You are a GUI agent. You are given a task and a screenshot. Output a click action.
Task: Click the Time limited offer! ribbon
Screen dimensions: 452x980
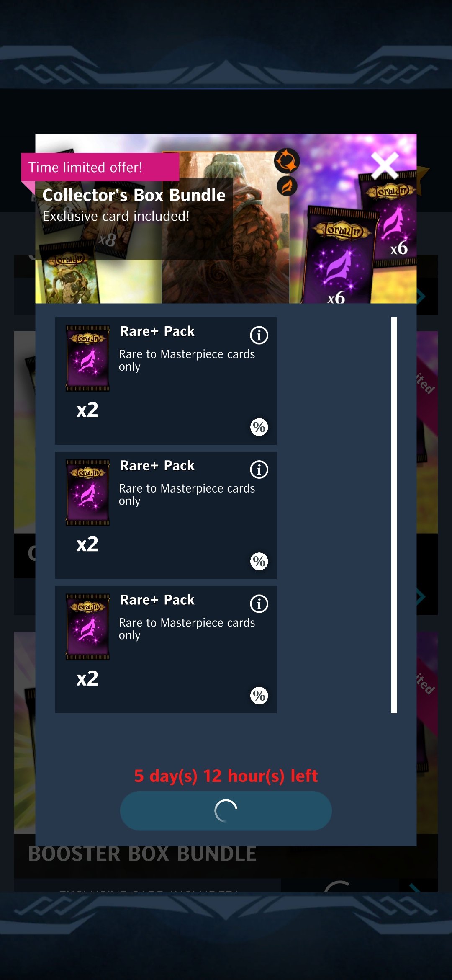(100, 167)
